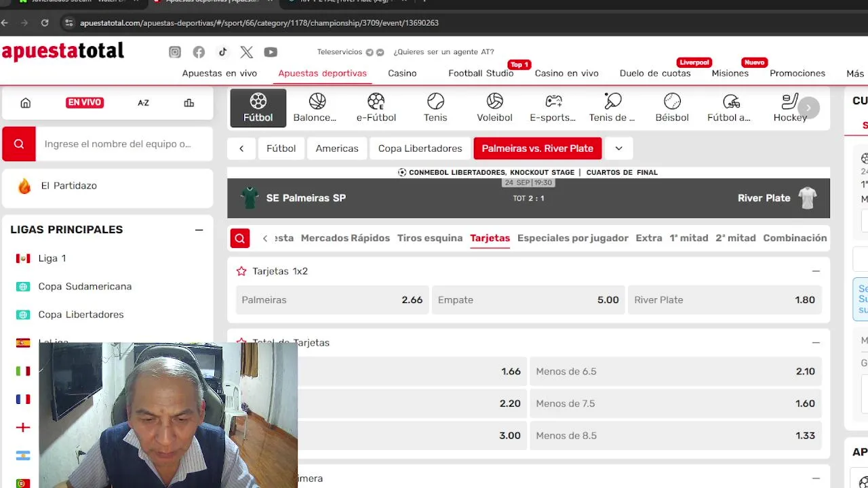Reload the page with browser refresh icon

click(45, 22)
